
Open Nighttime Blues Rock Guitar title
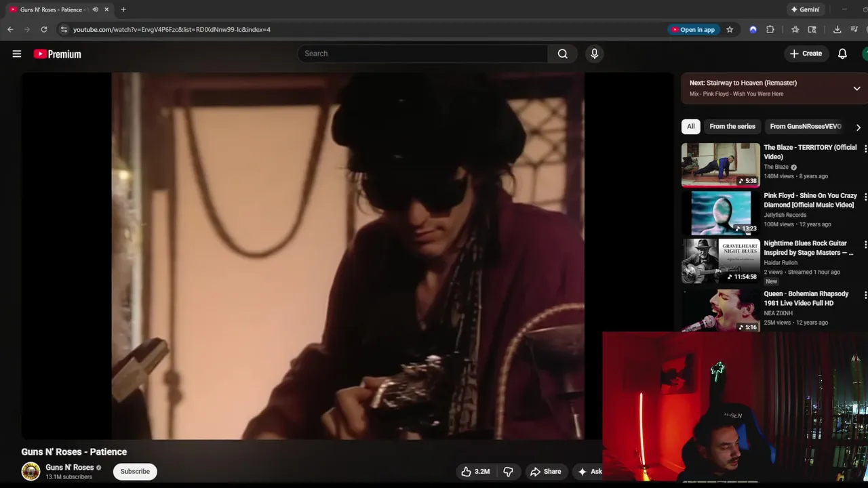coord(808,248)
